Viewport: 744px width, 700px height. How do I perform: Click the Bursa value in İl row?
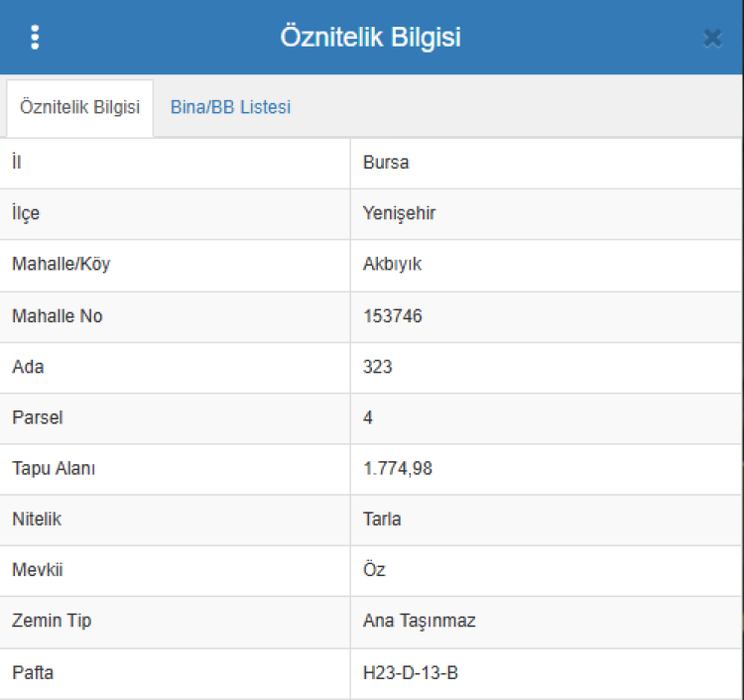tap(386, 163)
